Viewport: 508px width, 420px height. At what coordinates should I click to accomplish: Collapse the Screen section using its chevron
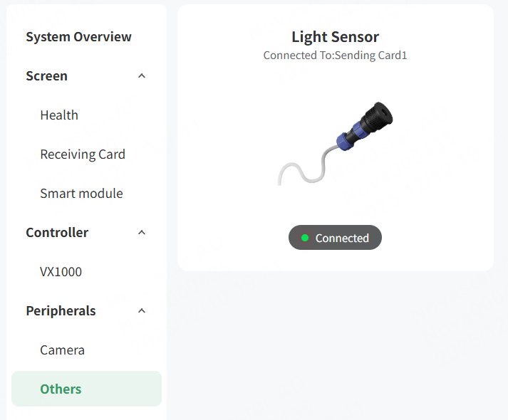pyautogui.click(x=142, y=76)
